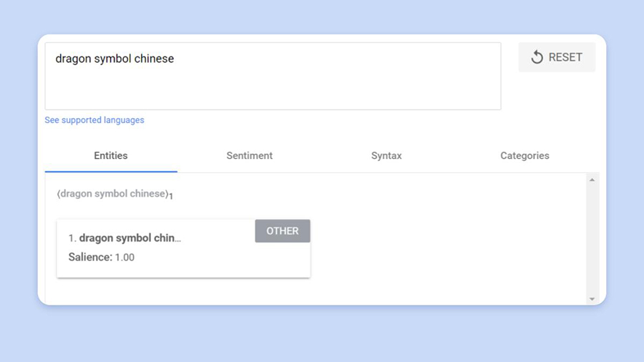Click the Salience label in entity card
The image size is (644, 362).
click(x=90, y=258)
